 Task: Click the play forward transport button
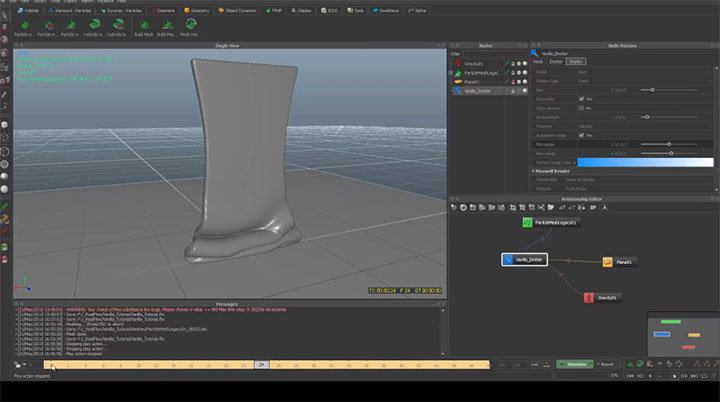point(674,376)
